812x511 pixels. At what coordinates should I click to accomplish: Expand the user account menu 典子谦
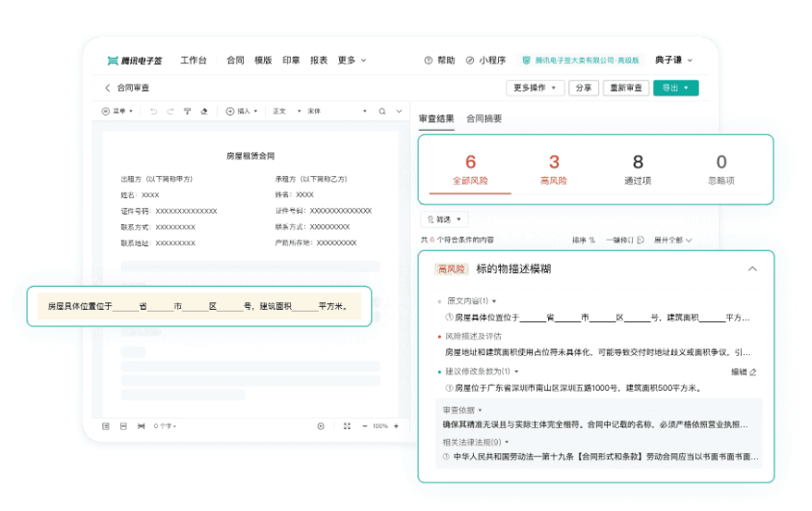coord(673,60)
